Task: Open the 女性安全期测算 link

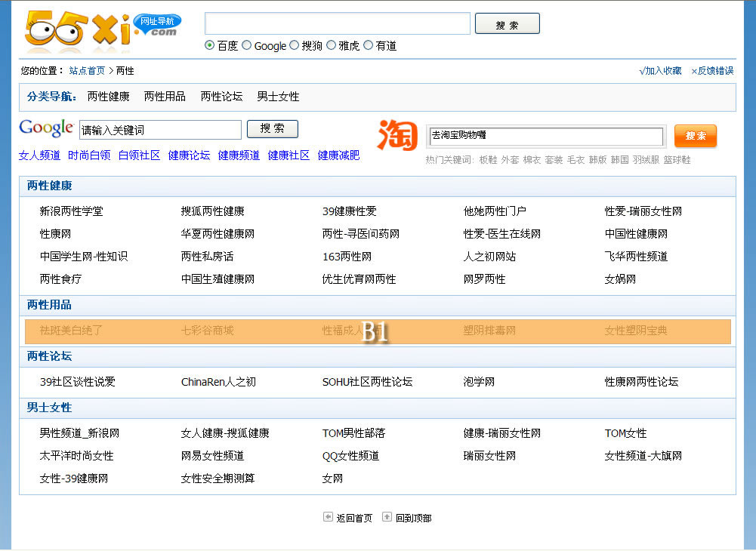Action: click(x=218, y=479)
